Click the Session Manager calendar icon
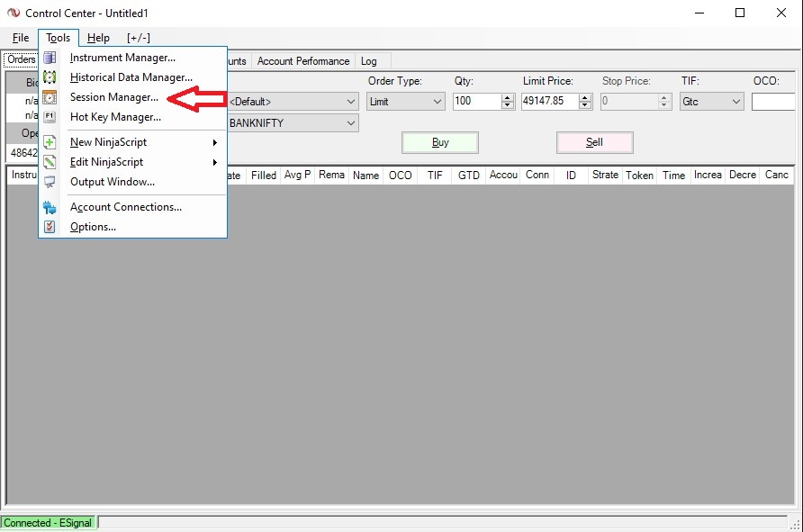803x532 pixels. click(x=50, y=97)
